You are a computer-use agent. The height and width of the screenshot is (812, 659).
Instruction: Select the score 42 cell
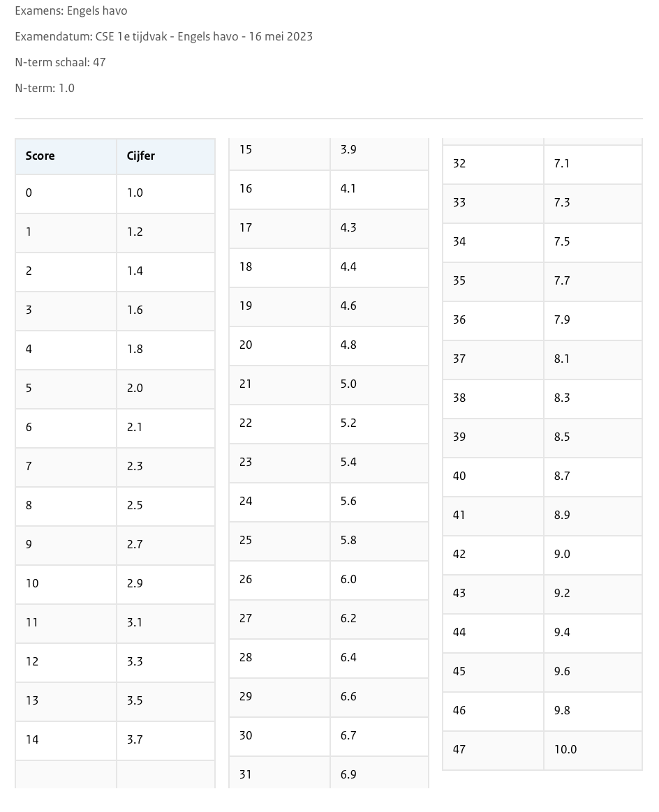[x=459, y=555]
